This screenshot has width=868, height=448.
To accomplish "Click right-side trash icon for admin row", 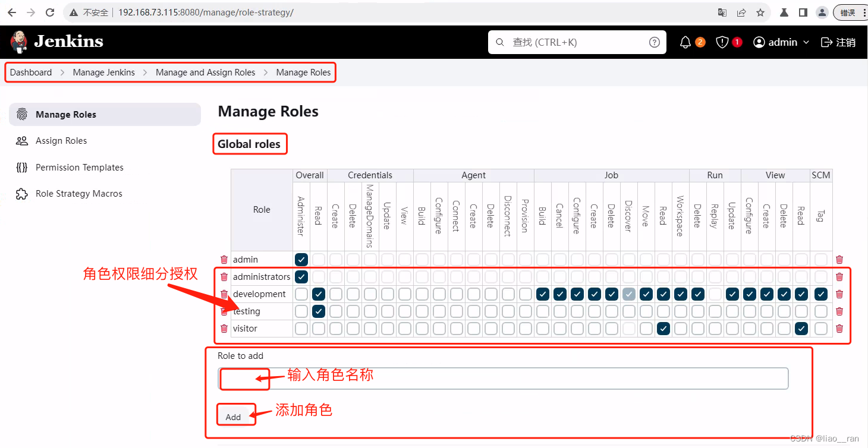I will coord(839,260).
